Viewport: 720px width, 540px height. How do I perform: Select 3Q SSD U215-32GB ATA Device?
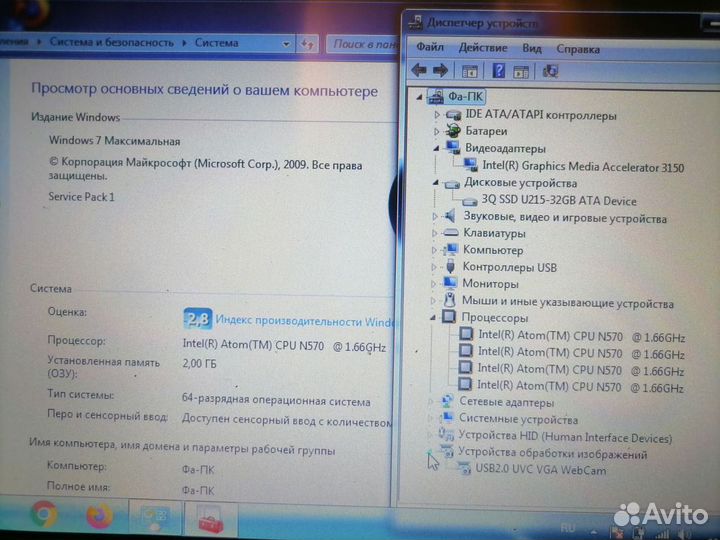(558, 200)
